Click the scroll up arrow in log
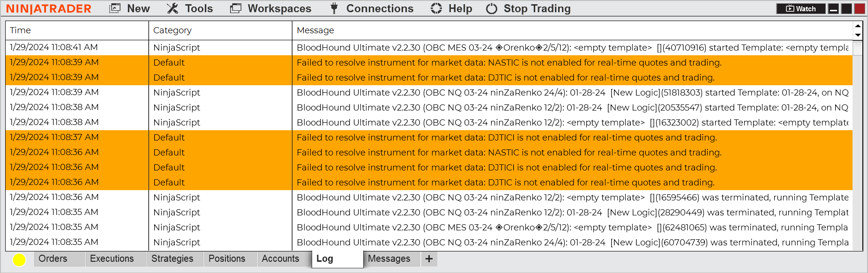The height and width of the screenshot is (273, 868). click(x=858, y=26)
